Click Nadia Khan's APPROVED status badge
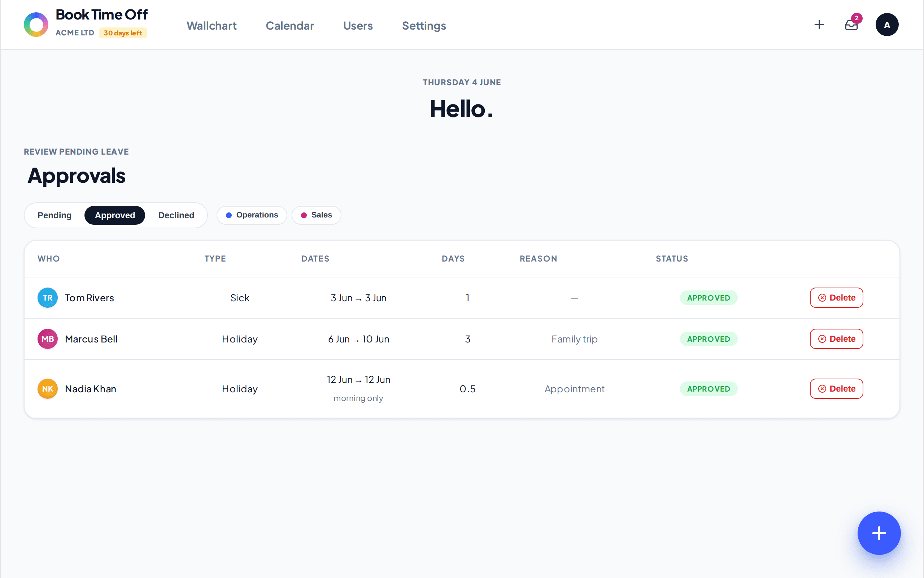This screenshot has height=578, width=924. [709, 389]
